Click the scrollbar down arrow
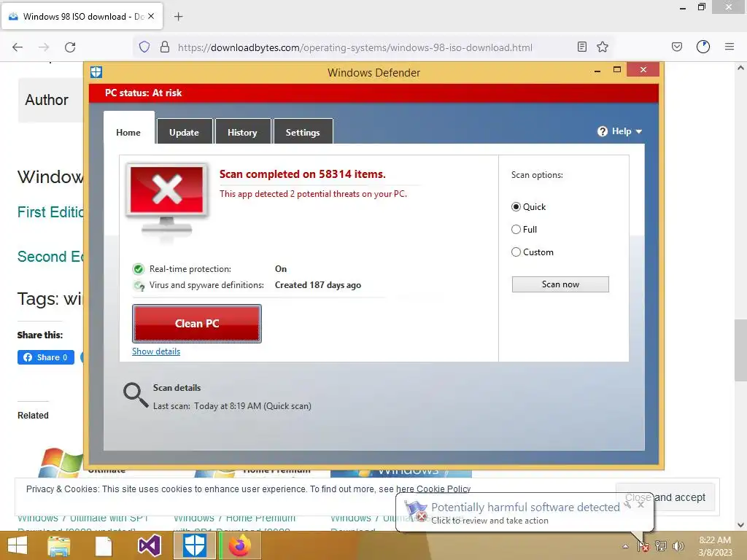Image resolution: width=747 pixels, height=560 pixels. 740,525
